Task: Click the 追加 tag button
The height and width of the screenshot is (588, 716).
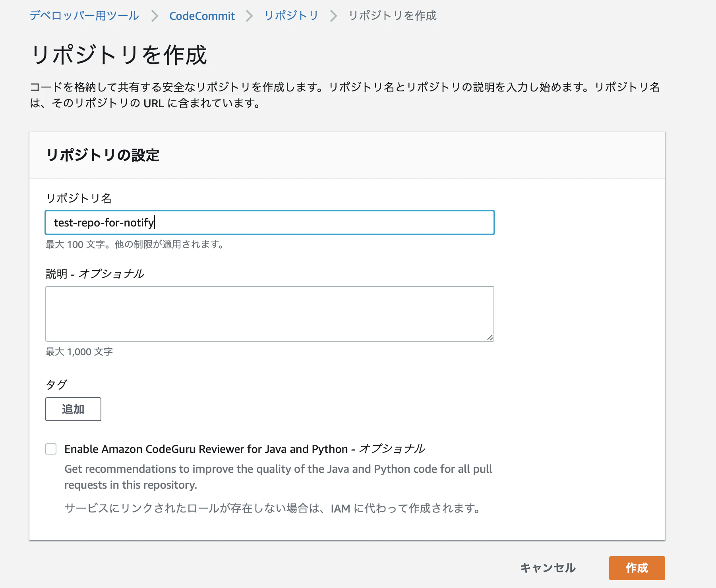Action: (x=73, y=409)
